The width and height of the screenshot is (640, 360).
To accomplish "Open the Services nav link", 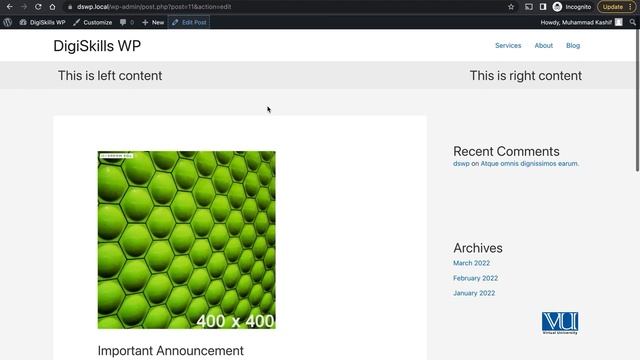I will 508,45.
